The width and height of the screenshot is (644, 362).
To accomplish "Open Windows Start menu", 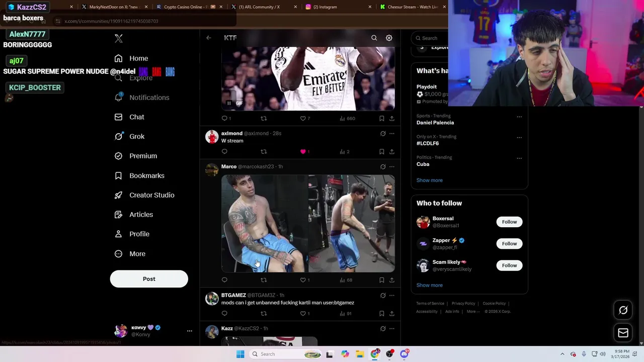I will coord(240,354).
